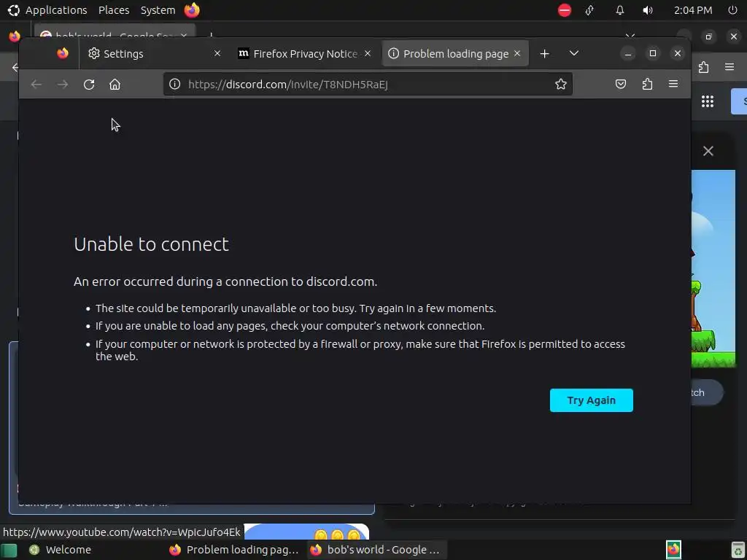Open the System menu
This screenshot has height=560, width=747.
pos(158,10)
